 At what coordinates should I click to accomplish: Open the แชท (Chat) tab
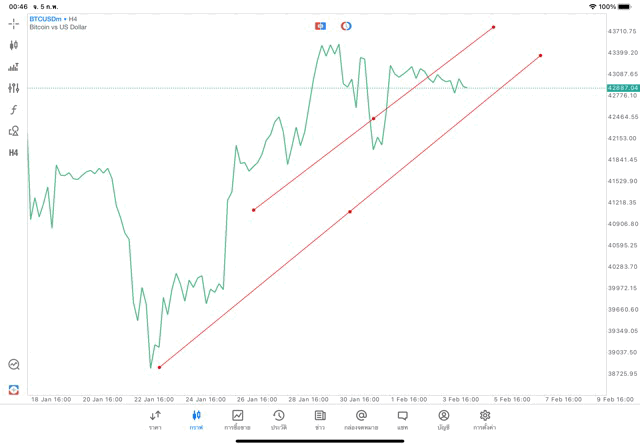[402, 419]
